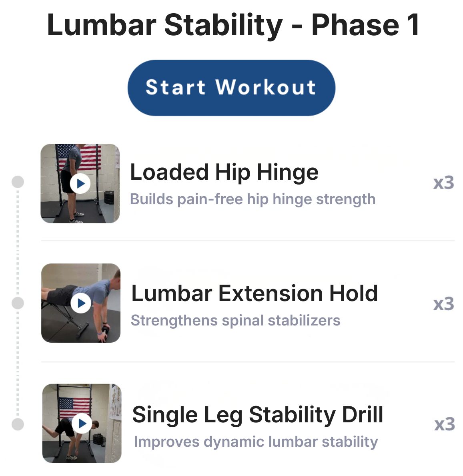The height and width of the screenshot is (476, 463).
Task: Select the Single Leg Stability Drill title
Action: pos(257,414)
